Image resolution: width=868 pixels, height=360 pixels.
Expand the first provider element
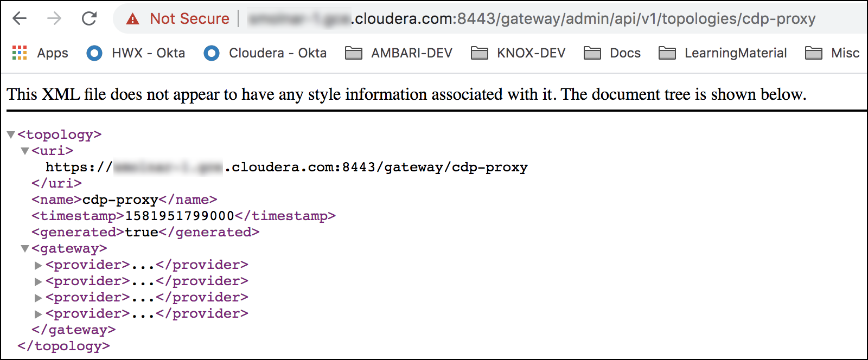tap(39, 265)
